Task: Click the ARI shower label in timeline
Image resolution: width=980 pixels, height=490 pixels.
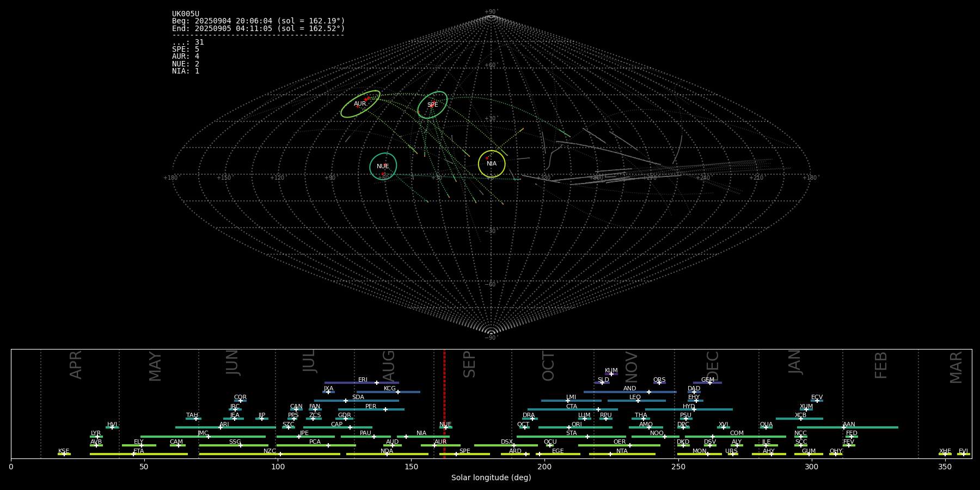Action: coord(224,425)
